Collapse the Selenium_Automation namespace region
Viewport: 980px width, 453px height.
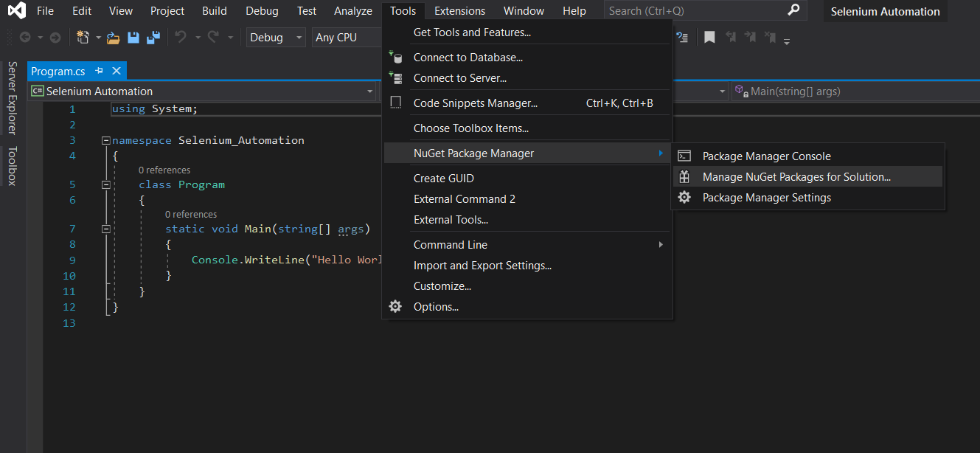pos(105,139)
